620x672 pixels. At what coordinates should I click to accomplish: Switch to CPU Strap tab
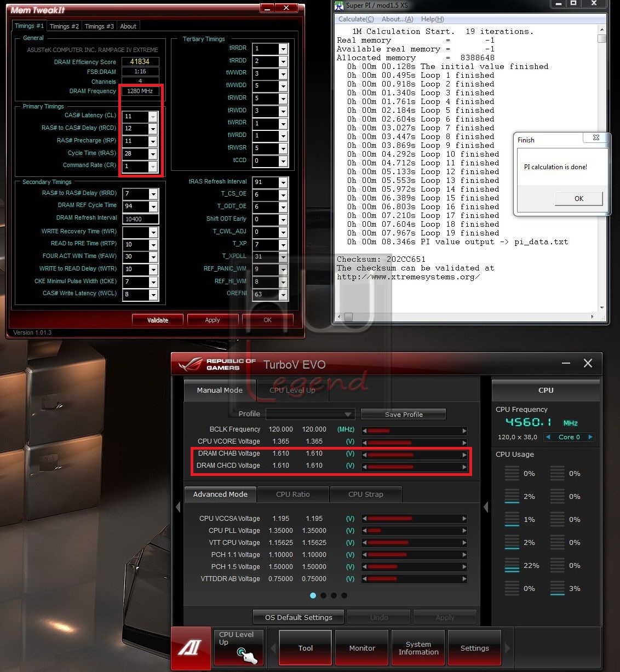pyautogui.click(x=366, y=494)
